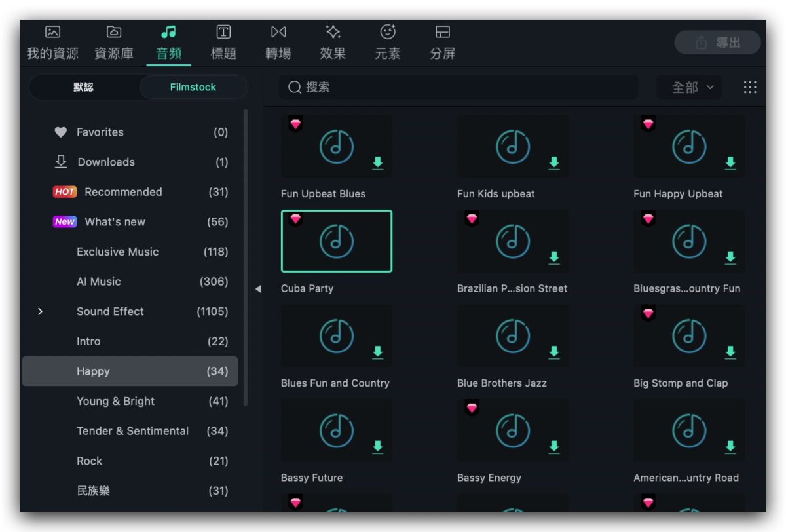Open the Downloads category
Image resolution: width=786 pixels, height=532 pixels.
[130, 162]
